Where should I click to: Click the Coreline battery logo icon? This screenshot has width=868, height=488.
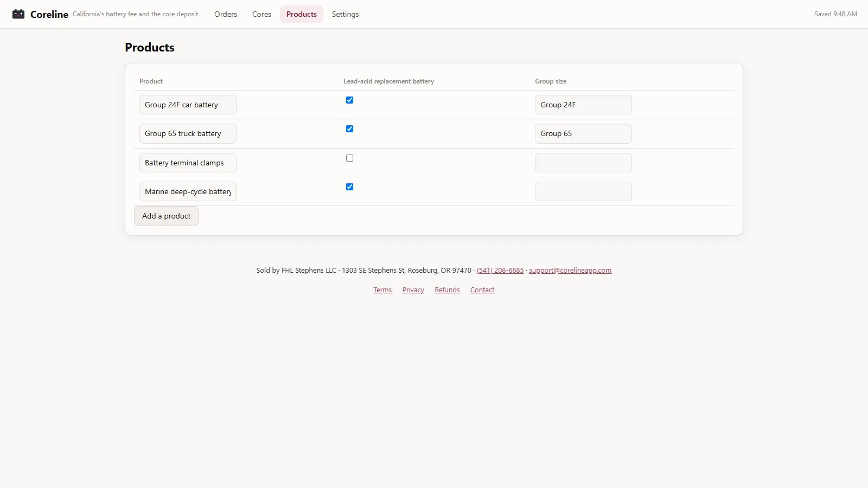point(18,14)
